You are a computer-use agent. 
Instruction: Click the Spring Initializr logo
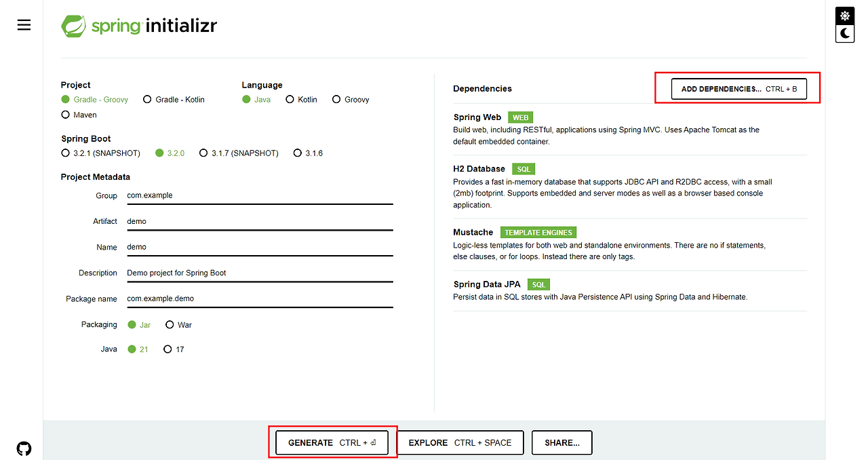(139, 26)
